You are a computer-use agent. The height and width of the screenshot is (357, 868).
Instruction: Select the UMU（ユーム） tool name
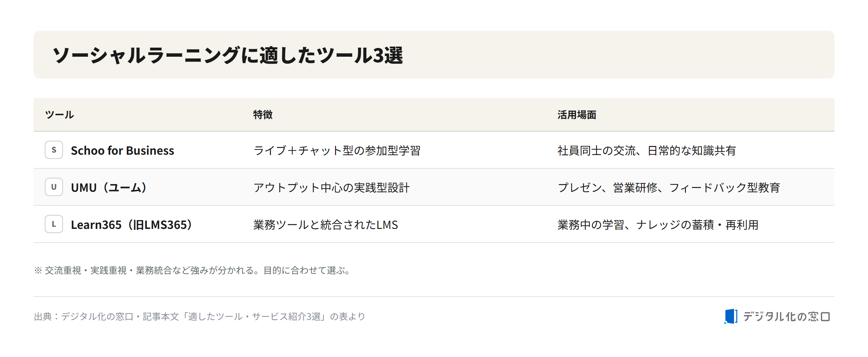[108, 188]
